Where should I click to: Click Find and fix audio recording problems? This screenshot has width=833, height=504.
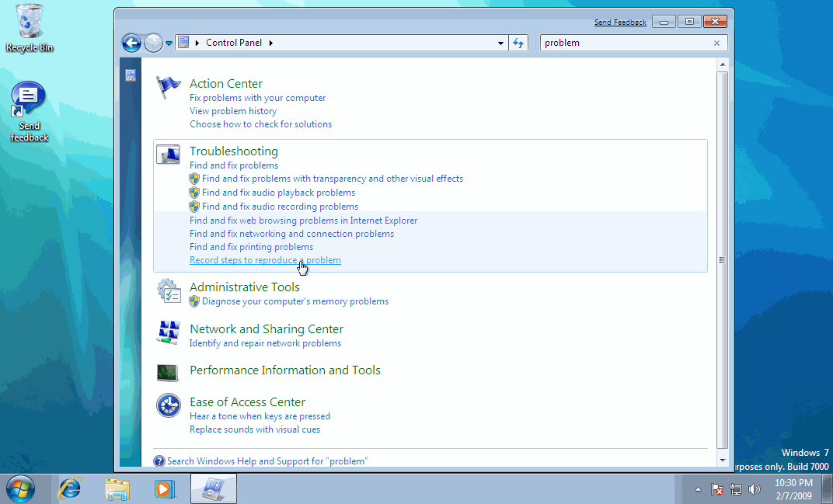tap(280, 206)
